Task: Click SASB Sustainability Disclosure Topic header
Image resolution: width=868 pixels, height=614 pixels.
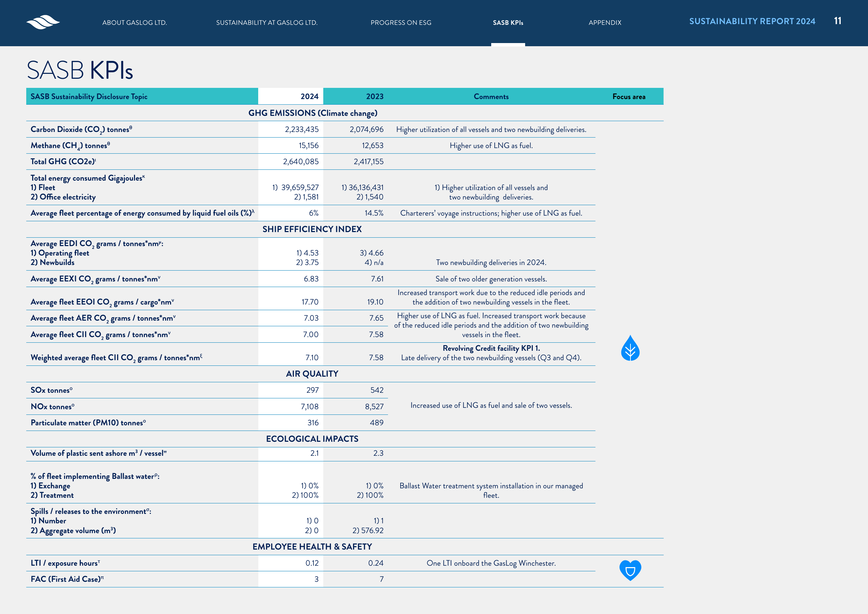Action: 89,97
